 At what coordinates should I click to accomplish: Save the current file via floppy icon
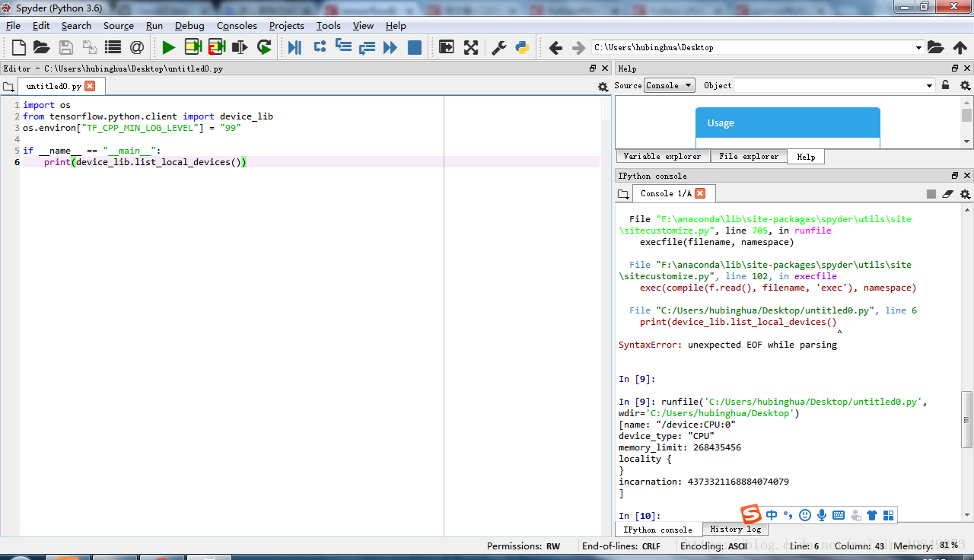66,48
